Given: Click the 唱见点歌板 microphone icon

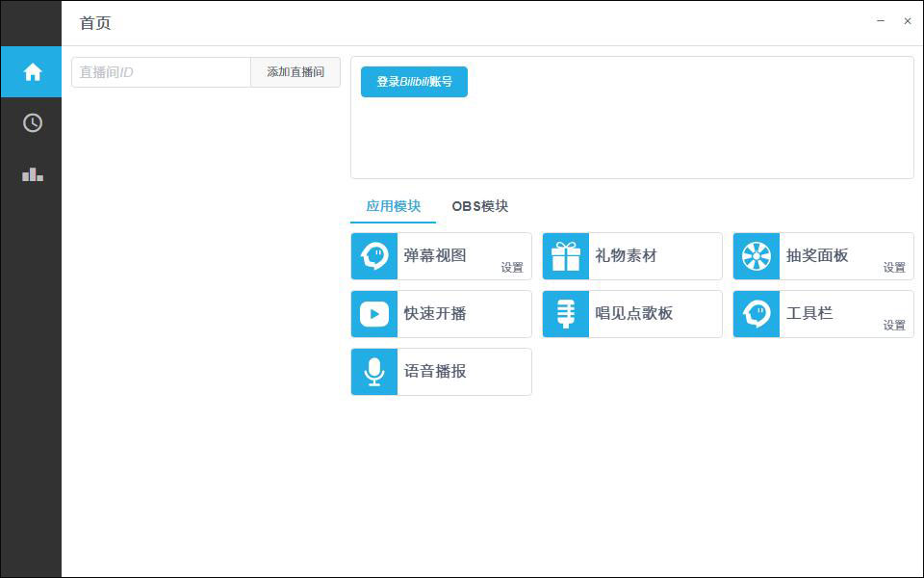Looking at the screenshot, I should [x=566, y=314].
